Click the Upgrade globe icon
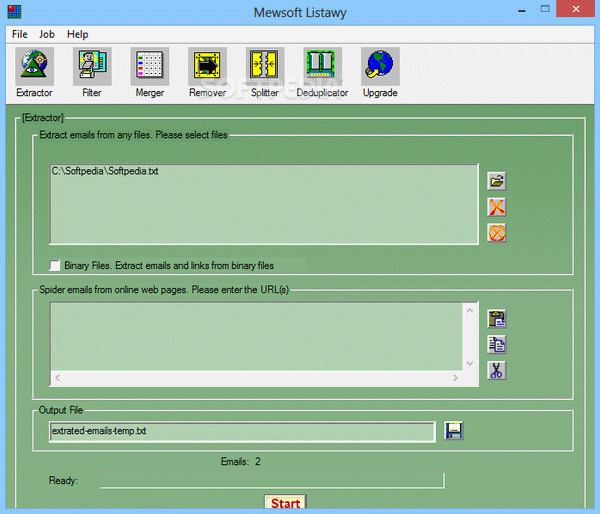600x514 pixels. tap(380, 67)
